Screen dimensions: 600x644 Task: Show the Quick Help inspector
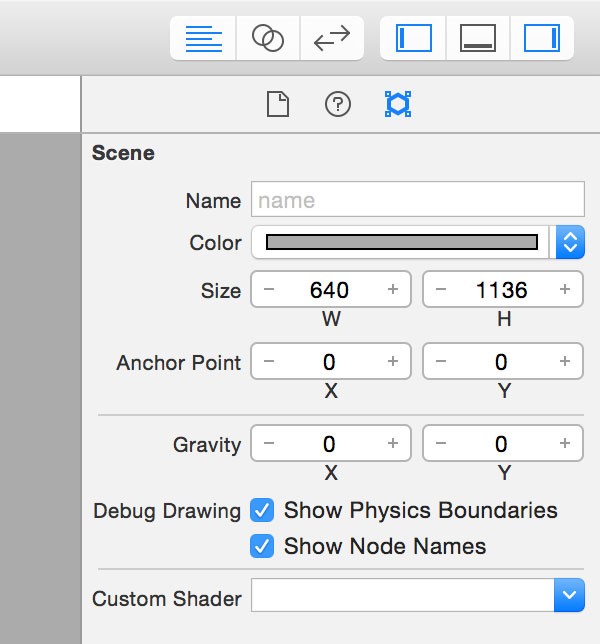point(338,104)
